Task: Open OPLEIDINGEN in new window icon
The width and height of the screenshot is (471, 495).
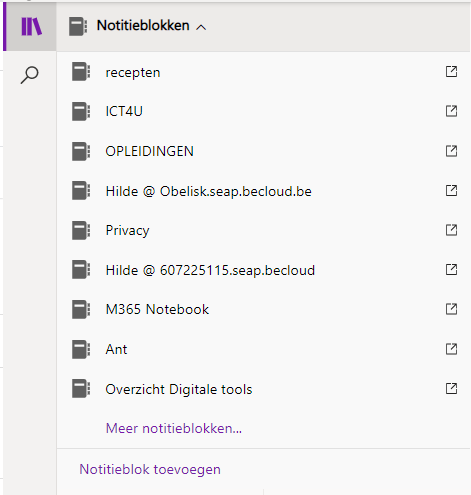Action: coord(451,151)
